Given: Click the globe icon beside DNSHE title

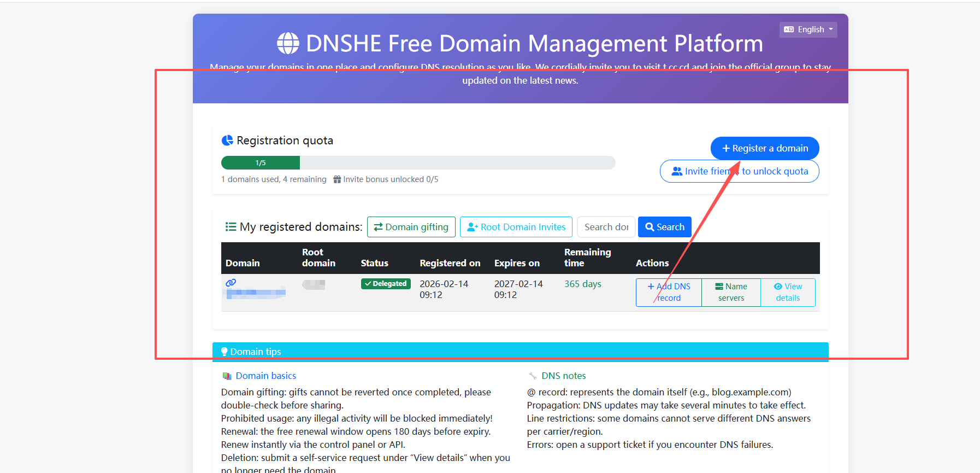Looking at the screenshot, I should click(x=288, y=43).
